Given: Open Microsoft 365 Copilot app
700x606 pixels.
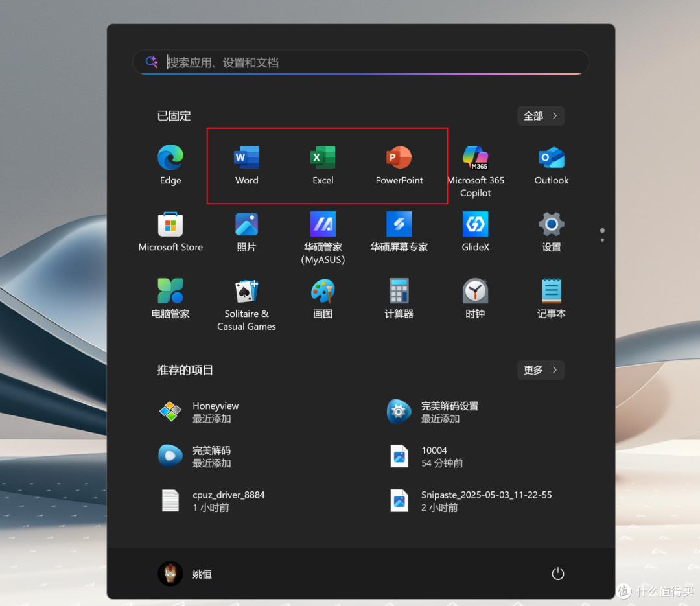Looking at the screenshot, I should (x=476, y=170).
